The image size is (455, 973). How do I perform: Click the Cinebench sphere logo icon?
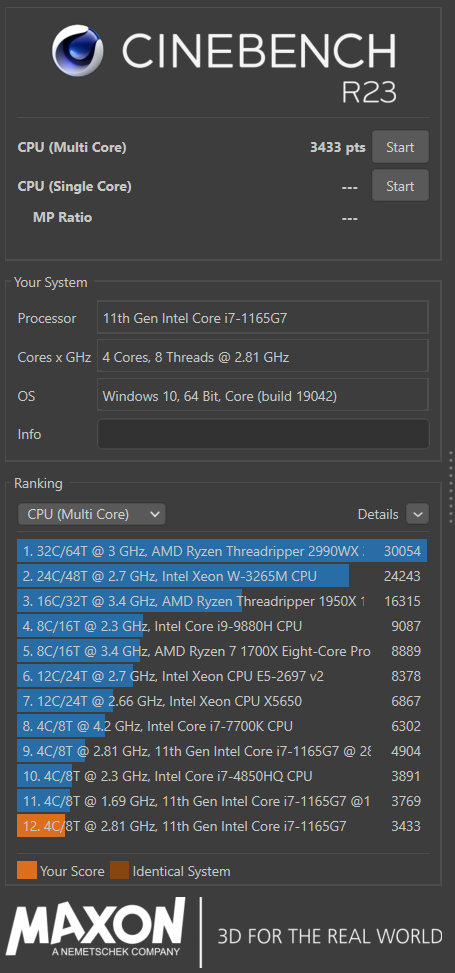tap(78, 50)
